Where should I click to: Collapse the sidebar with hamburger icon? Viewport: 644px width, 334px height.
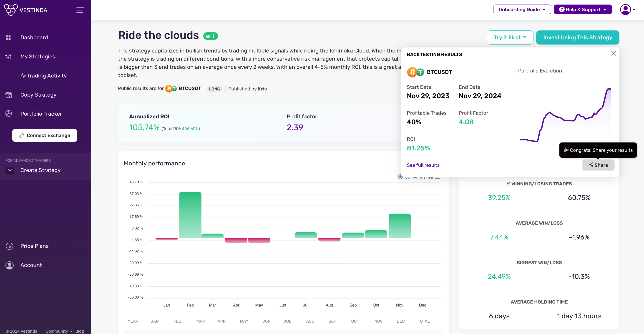pyautogui.click(x=80, y=10)
